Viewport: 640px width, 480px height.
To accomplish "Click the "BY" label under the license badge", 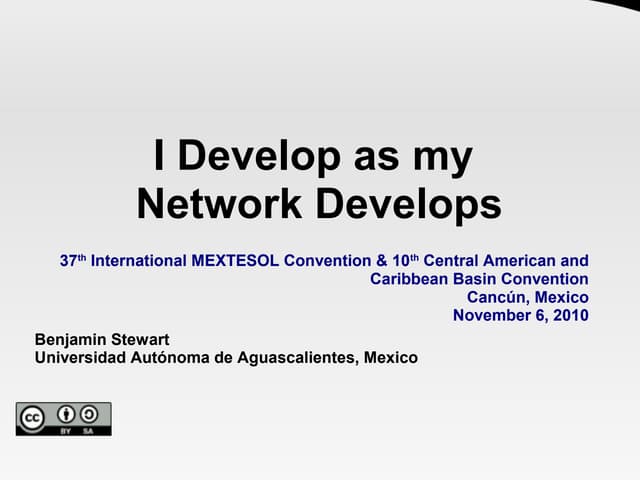I will [67, 429].
